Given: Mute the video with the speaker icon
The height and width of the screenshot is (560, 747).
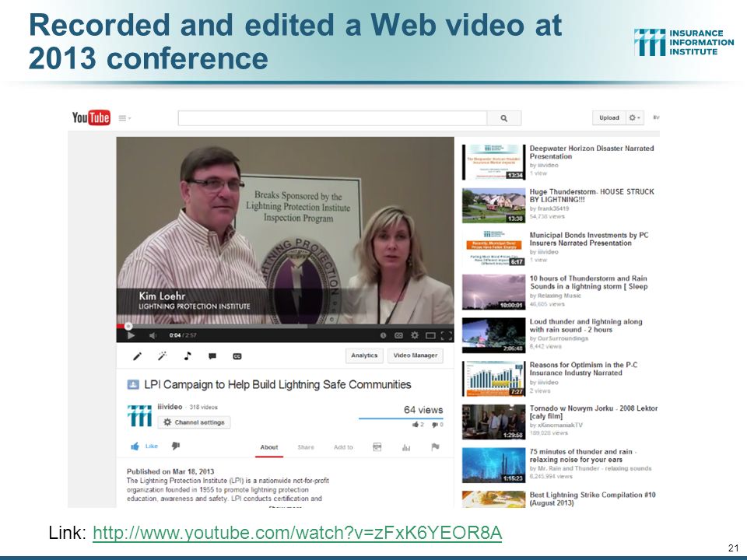Looking at the screenshot, I should tap(153, 335).
